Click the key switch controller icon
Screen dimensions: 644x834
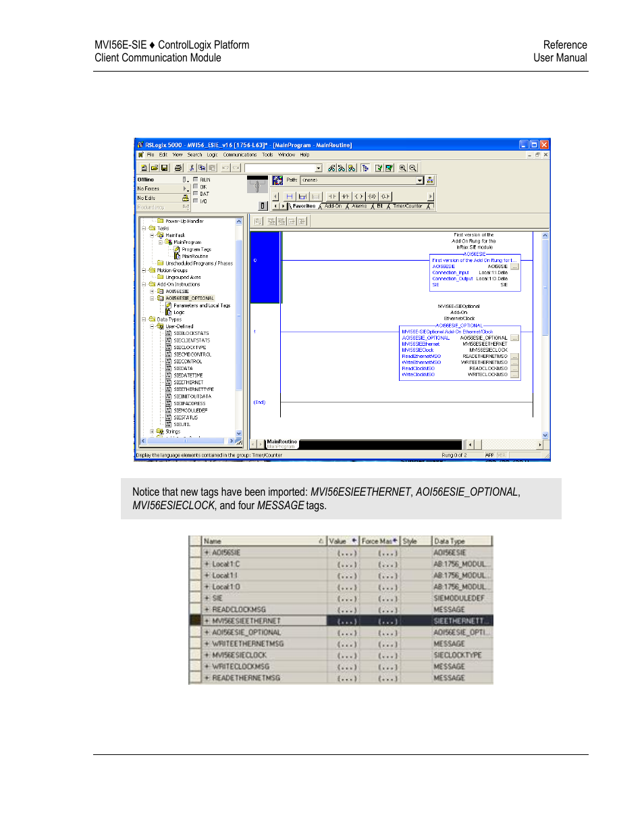(x=257, y=185)
